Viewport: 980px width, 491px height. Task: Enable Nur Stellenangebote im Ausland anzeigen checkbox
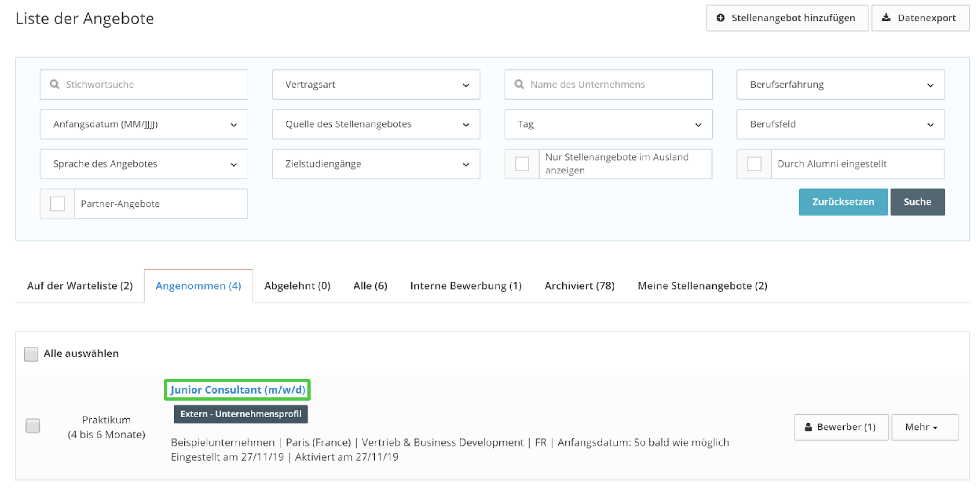(522, 164)
